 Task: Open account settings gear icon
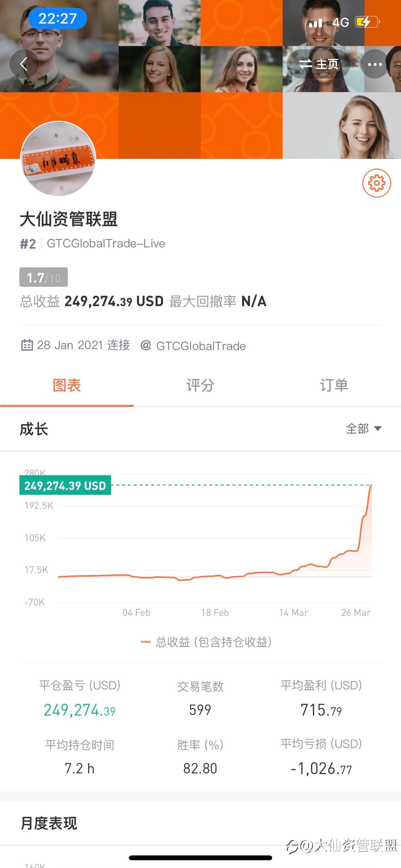376,183
